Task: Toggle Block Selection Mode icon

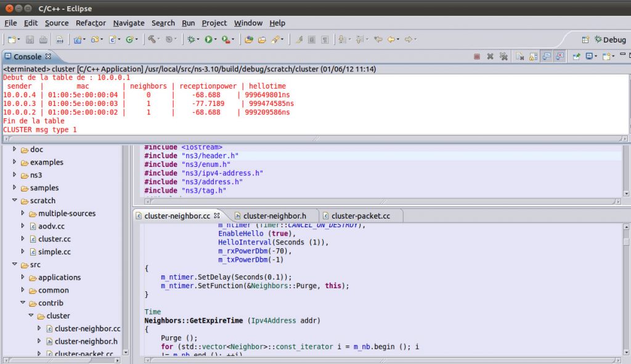Action: tap(312, 39)
